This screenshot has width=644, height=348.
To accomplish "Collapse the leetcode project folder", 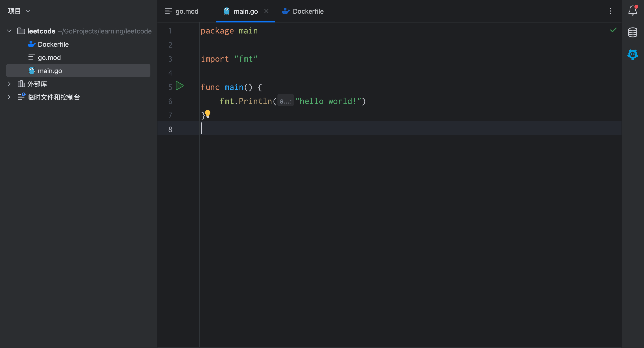I will [9, 31].
